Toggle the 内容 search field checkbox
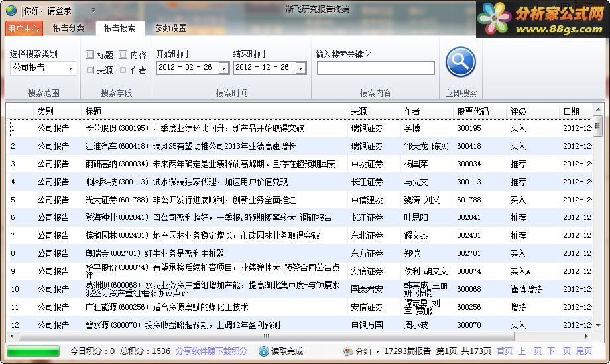Screen dimensions: 610x364 click(123, 55)
